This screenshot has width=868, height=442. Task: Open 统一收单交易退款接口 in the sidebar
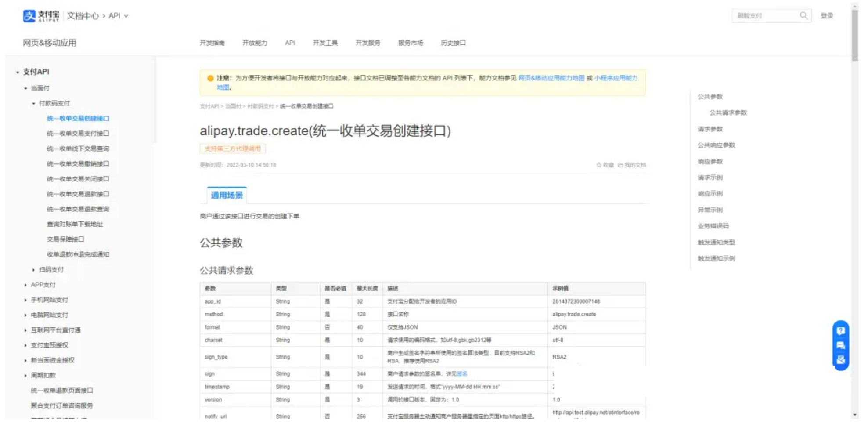(x=78, y=194)
